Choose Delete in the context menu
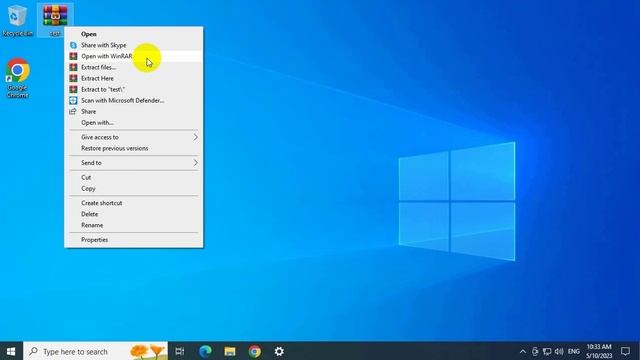This screenshot has width=640, height=360. click(134, 214)
